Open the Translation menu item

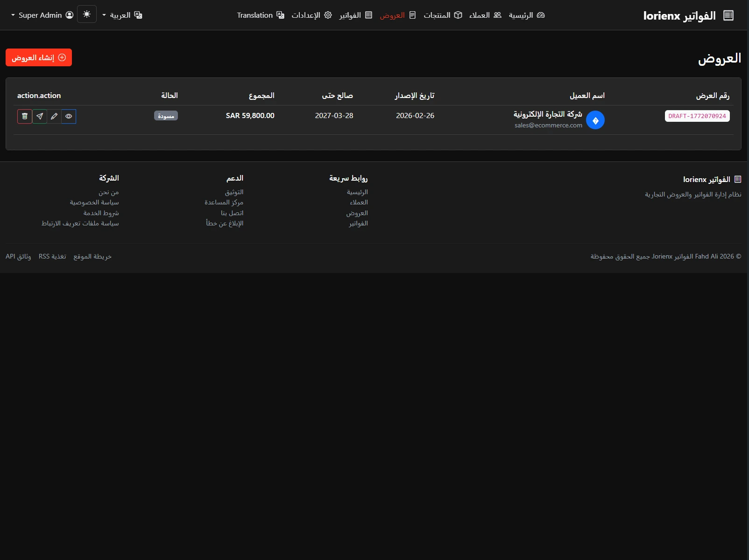(260, 15)
